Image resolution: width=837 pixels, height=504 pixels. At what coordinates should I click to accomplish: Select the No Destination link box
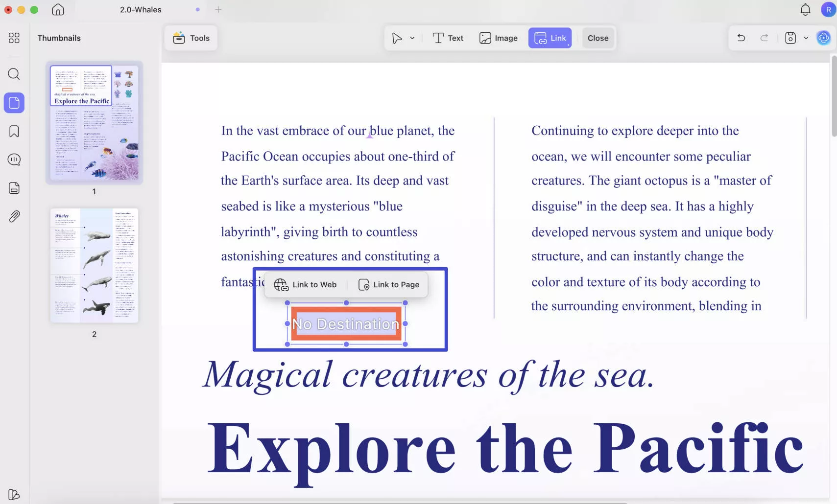pyautogui.click(x=346, y=324)
